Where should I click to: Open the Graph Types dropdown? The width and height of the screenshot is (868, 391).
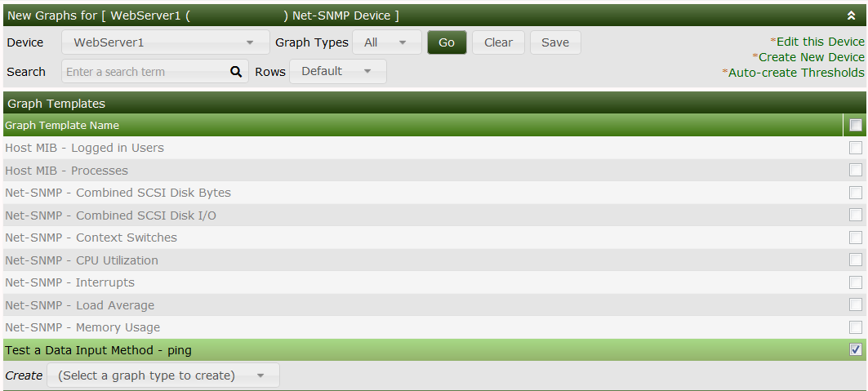(x=386, y=42)
